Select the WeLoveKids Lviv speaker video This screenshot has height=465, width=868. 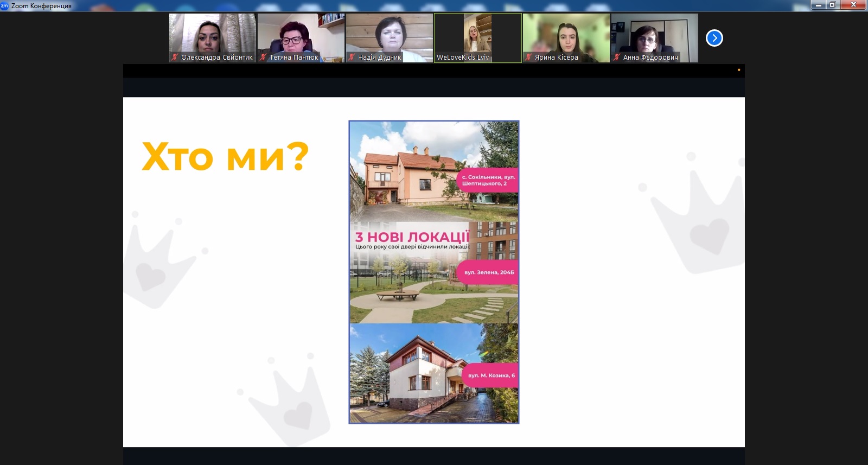click(477, 34)
